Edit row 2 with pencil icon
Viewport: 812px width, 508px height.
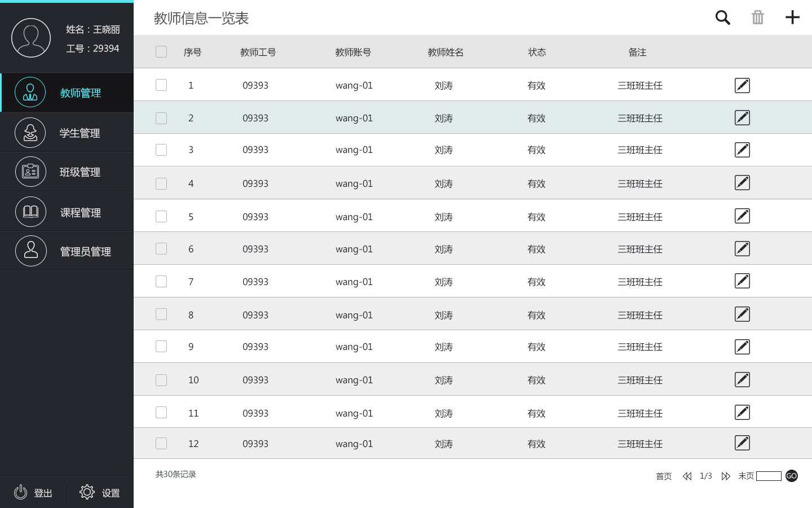(x=742, y=117)
